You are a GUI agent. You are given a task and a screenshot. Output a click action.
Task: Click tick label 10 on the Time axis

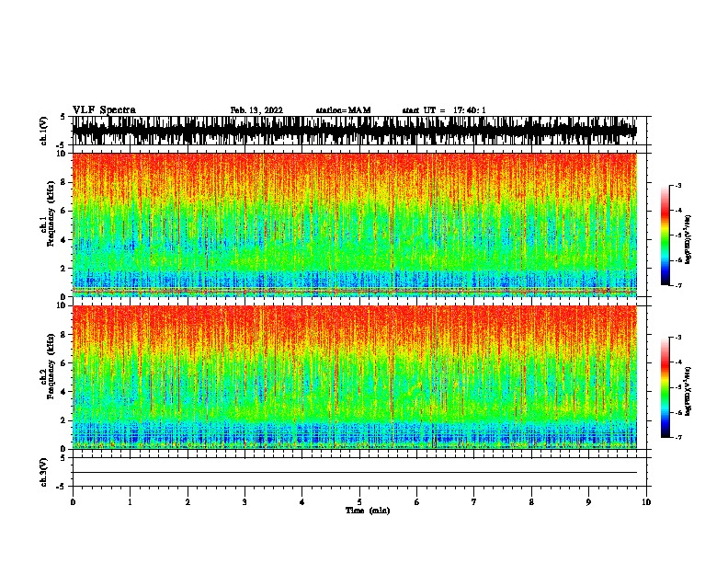(646, 502)
